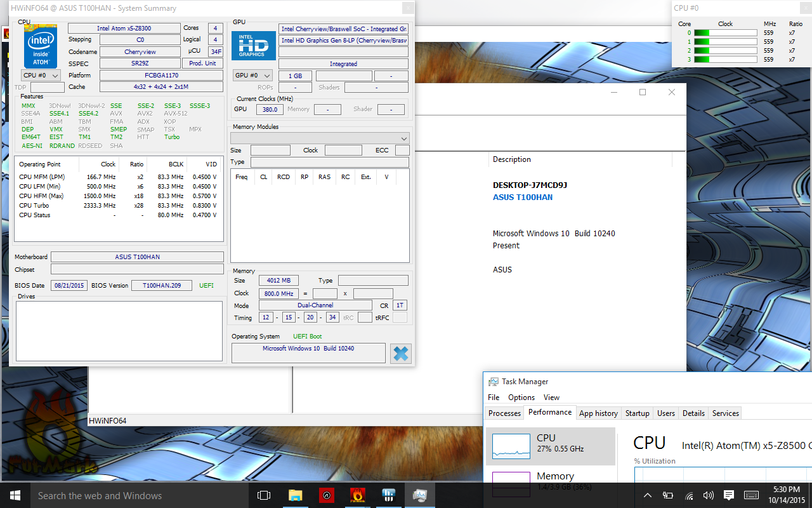Select the Performance tab
Viewport: 812px width, 508px height.
point(550,412)
